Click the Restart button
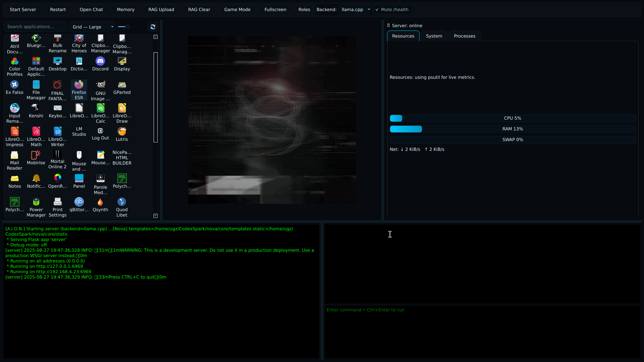This screenshot has width=644, height=362. coord(58,9)
